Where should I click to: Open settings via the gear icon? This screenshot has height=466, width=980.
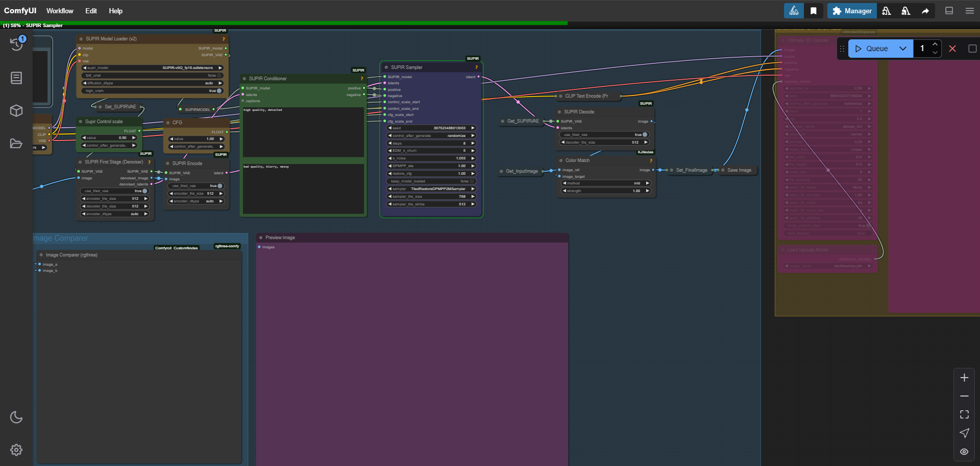[16, 450]
